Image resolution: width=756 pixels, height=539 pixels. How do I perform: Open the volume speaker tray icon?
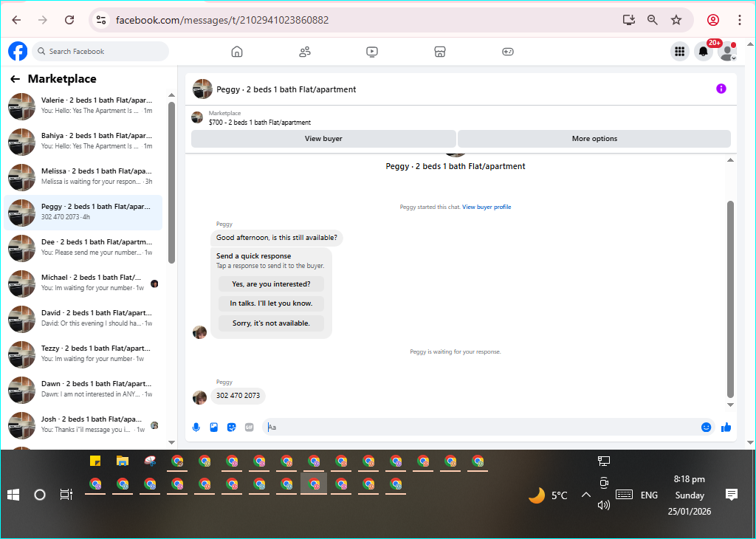(604, 505)
